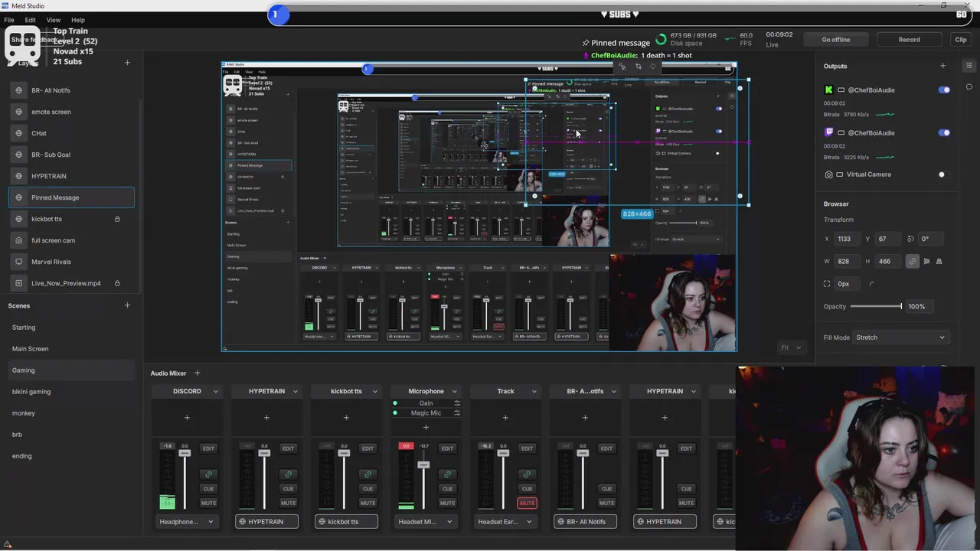Select the Marvel Rivals layer
Screen dimensions: 980x551
[x=71, y=262]
